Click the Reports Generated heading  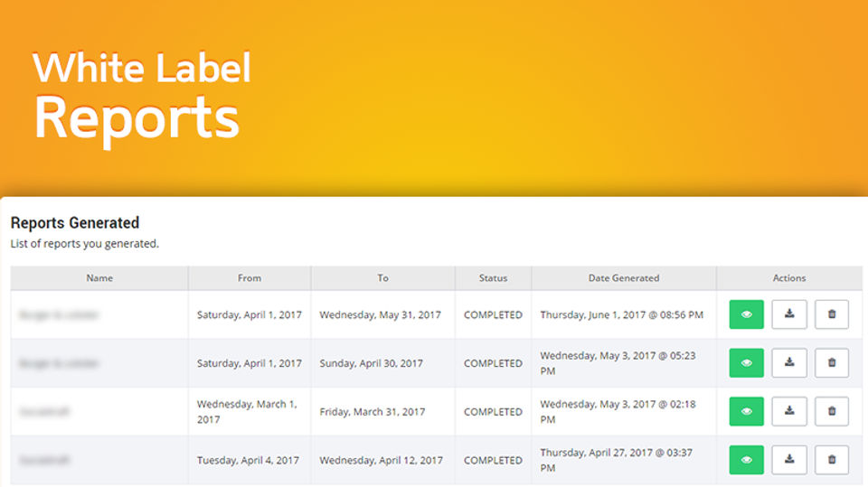tap(75, 222)
